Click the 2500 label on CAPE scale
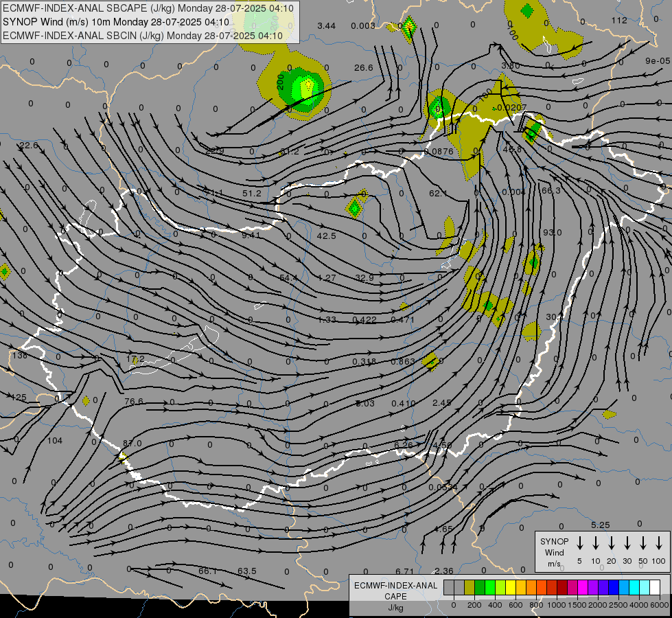672x618 pixels. click(618, 605)
